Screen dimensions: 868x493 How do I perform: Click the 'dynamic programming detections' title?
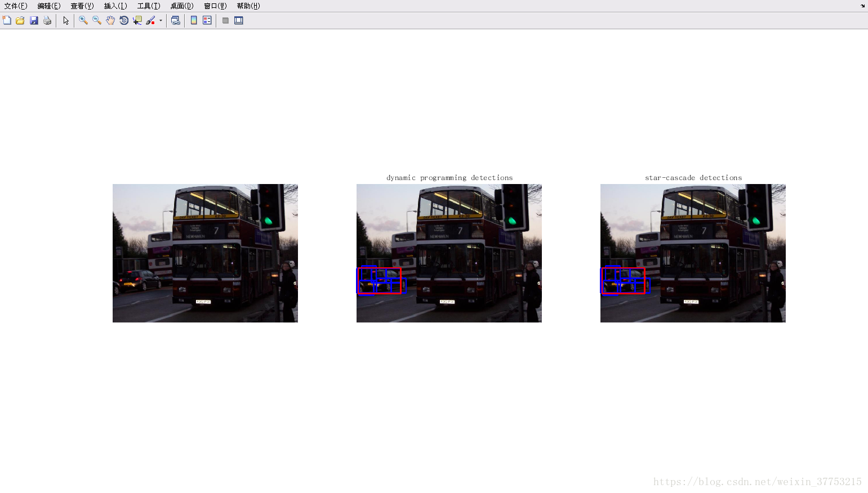[449, 178]
